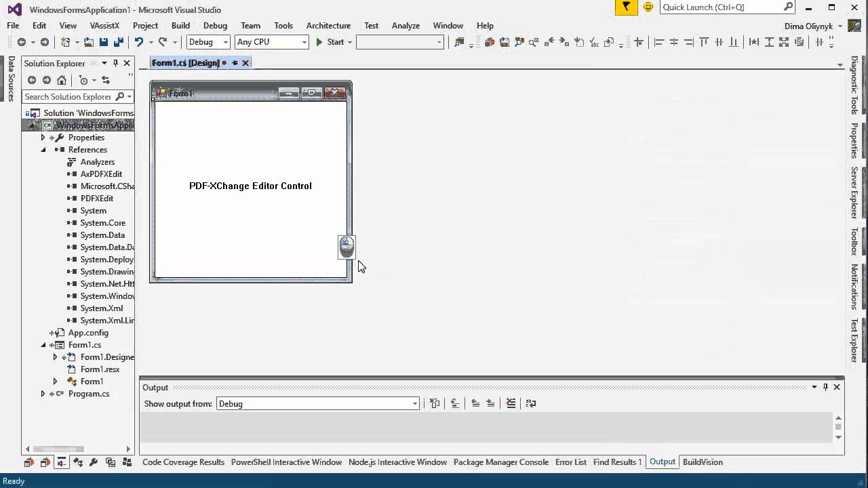Click Clear All in Output panel
Screen dimensions: 868x488
tap(511, 403)
